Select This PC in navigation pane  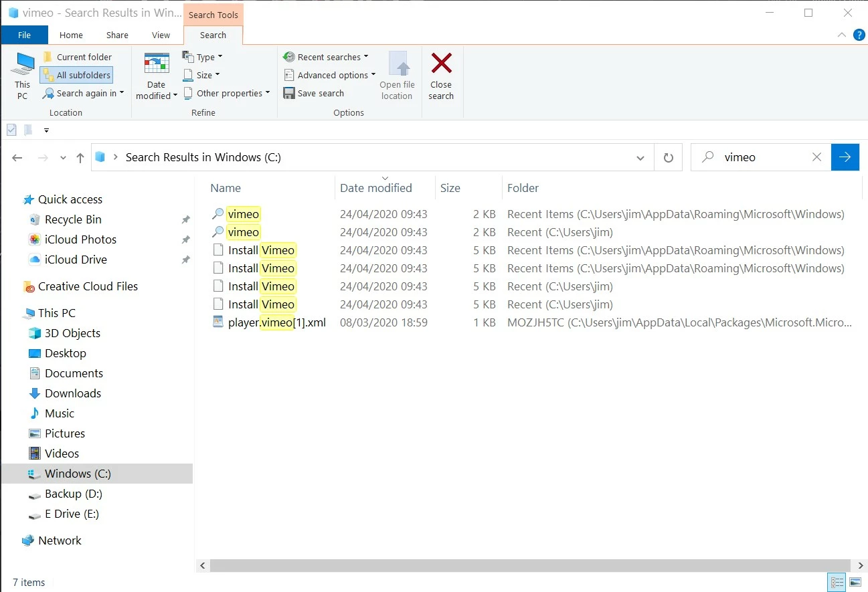click(56, 313)
